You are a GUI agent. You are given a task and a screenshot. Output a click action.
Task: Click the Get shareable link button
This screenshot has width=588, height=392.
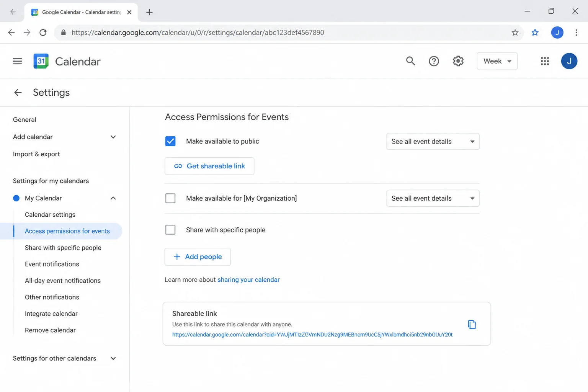pyautogui.click(x=209, y=166)
